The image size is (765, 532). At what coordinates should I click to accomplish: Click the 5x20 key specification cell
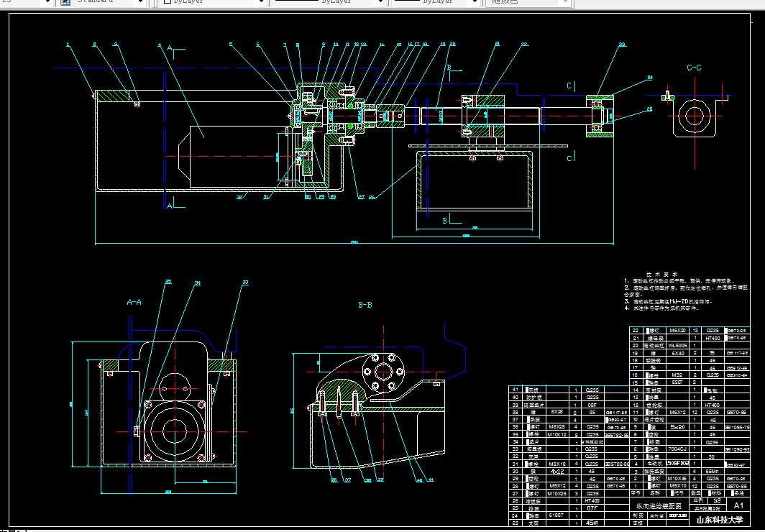click(678, 426)
